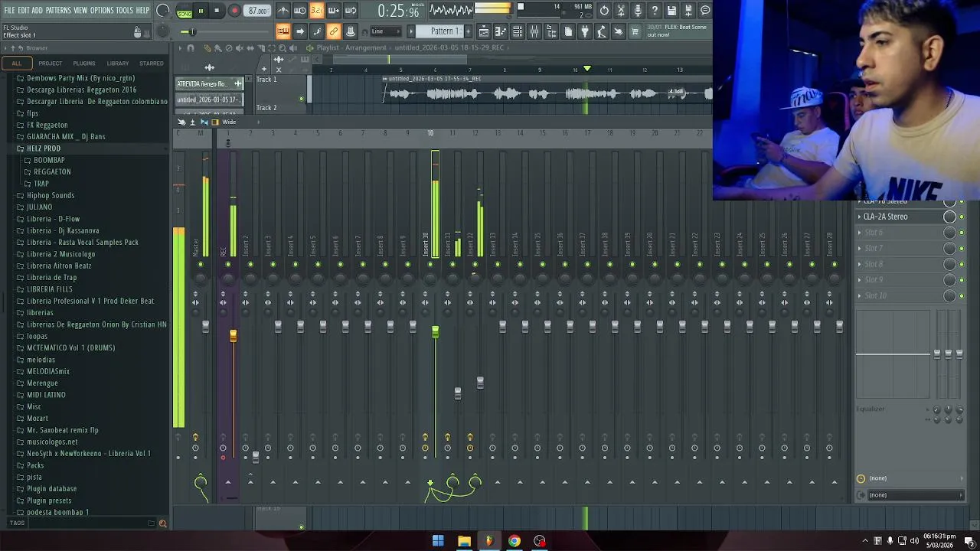Viewport: 980px width, 551px height.
Task: Toggle the metronome icon
Action: point(283,11)
